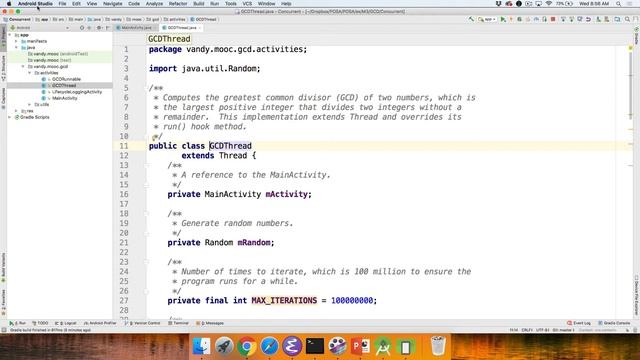The image size is (640, 360).
Task: Collapse the vandy.mooc.gcd package
Action: coord(23,67)
